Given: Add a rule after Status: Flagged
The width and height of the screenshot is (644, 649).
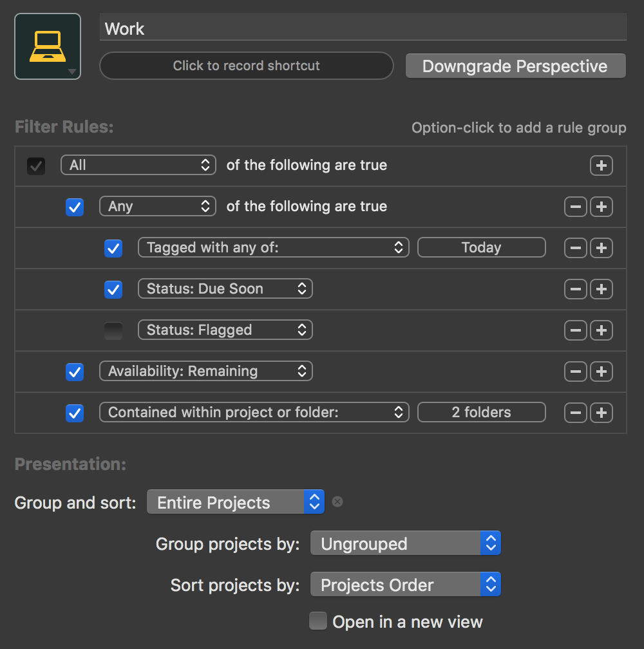Looking at the screenshot, I should pos(601,330).
